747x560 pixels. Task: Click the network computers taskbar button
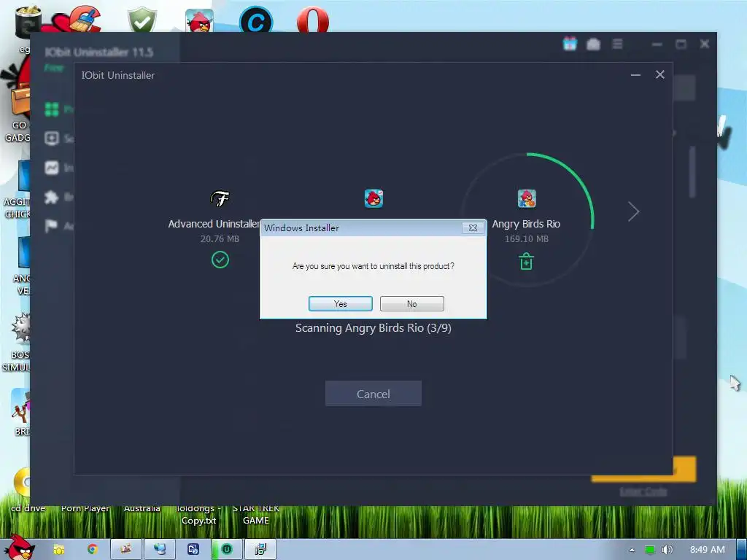(160, 549)
